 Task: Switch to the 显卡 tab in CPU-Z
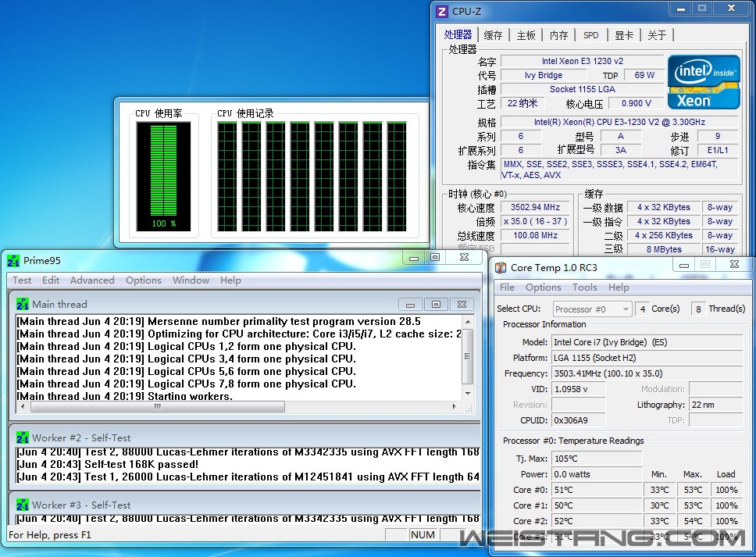pos(624,35)
